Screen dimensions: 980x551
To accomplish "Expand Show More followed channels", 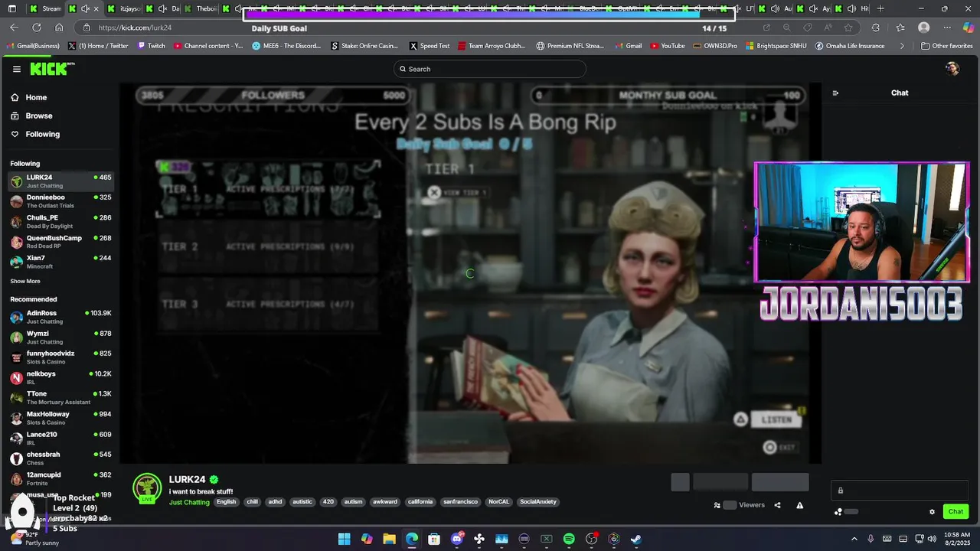I will click(25, 281).
